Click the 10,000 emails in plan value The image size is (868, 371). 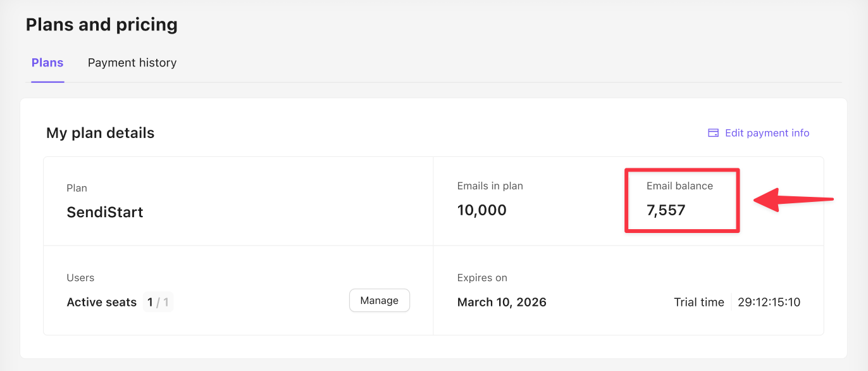point(481,210)
